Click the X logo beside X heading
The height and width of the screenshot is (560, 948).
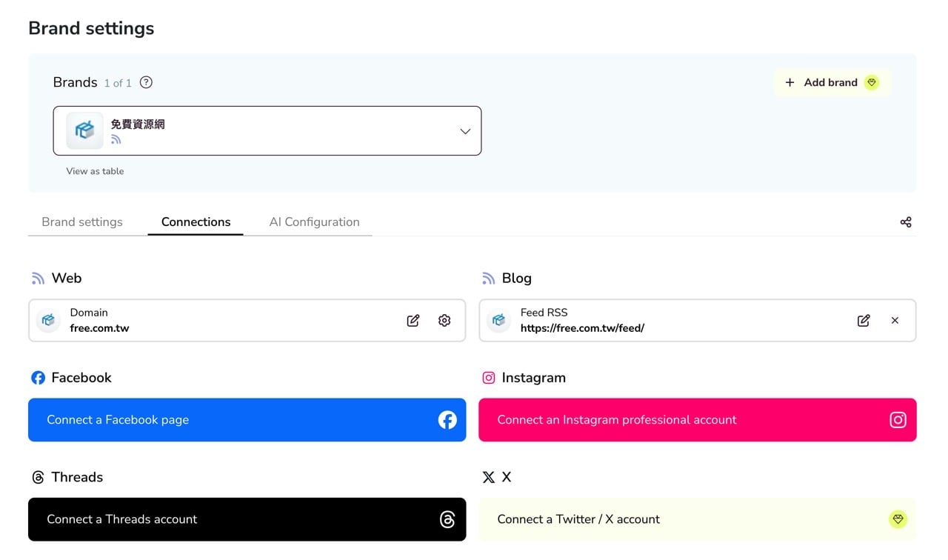pos(489,477)
